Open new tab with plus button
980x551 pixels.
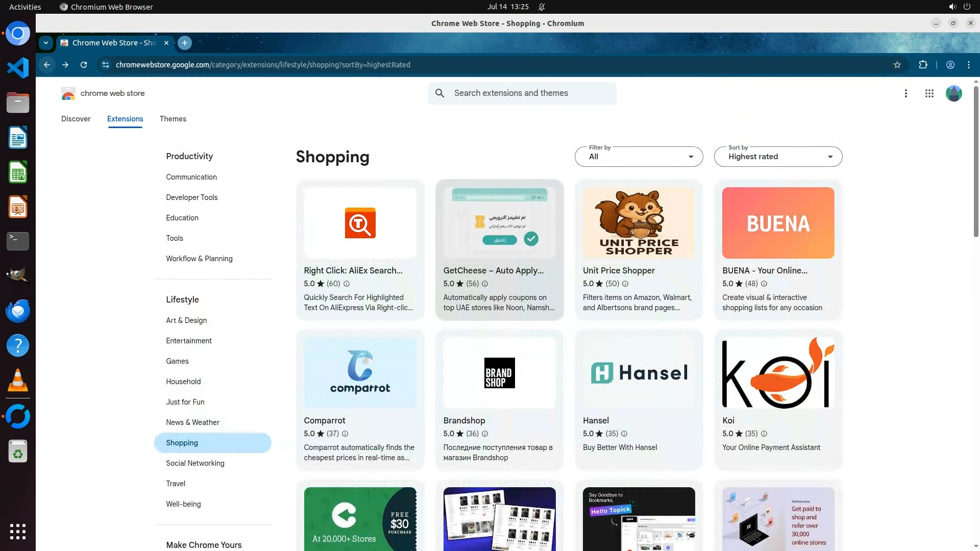[185, 43]
